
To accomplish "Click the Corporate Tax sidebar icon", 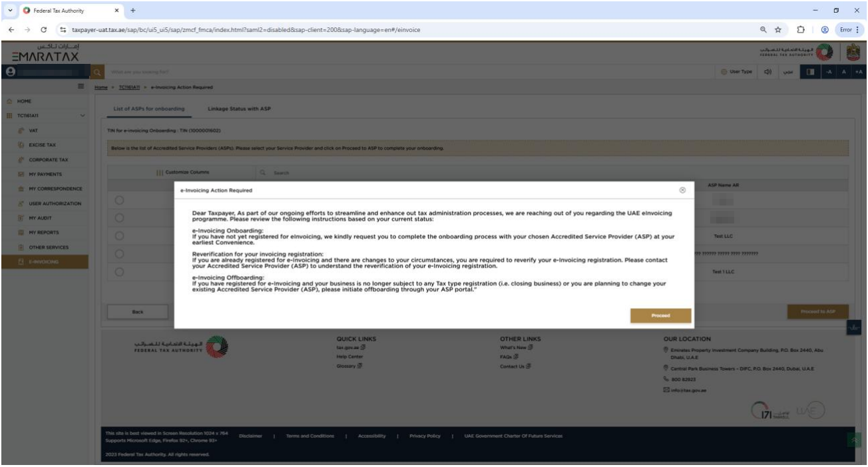I will pos(21,160).
